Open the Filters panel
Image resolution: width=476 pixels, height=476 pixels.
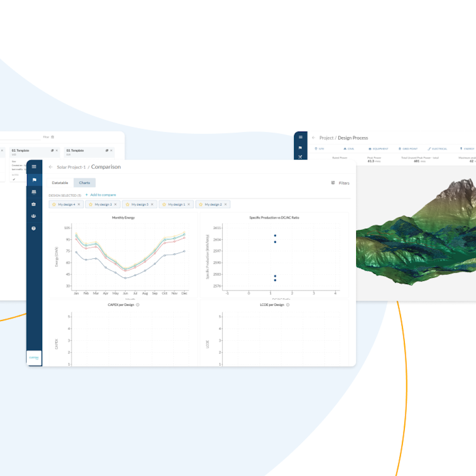(340, 183)
